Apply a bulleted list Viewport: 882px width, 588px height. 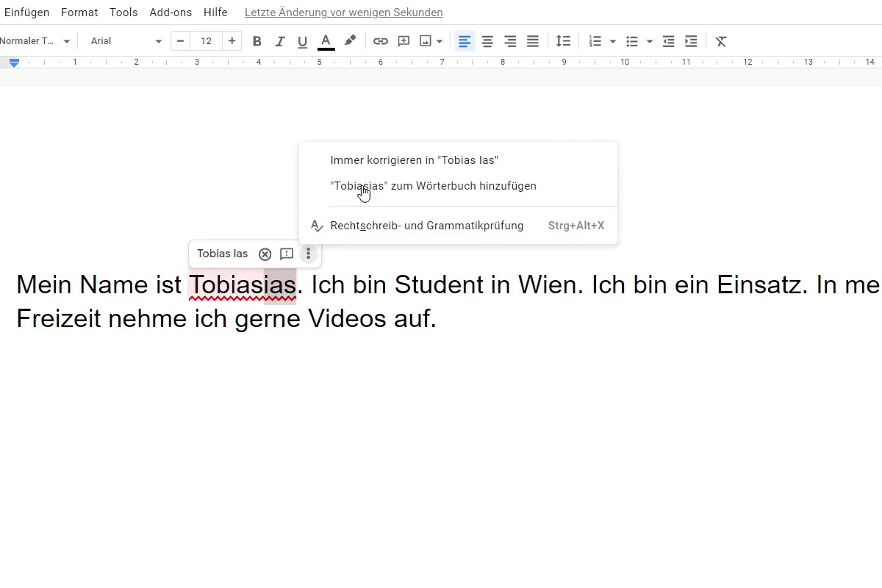[x=631, y=41]
